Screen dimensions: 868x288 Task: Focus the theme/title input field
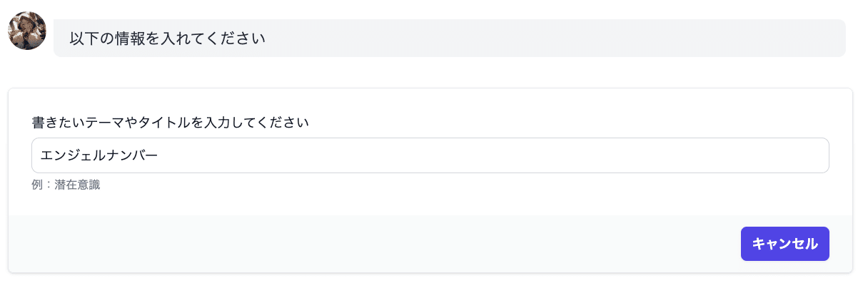[x=430, y=155]
